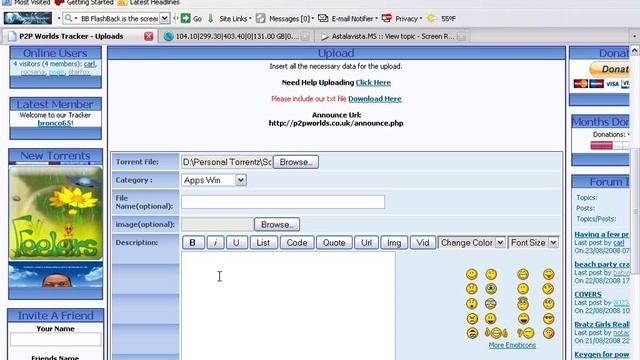This screenshot has height=360, width=640.
Task: Click the Donate PayPal button
Action: pyautogui.click(x=609, y=69)
